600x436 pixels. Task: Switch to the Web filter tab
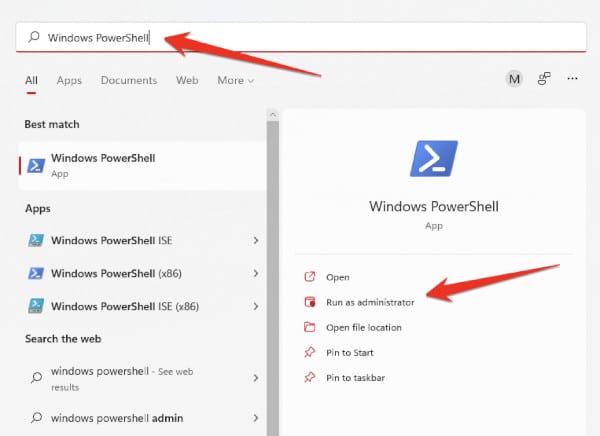point(187,80)
